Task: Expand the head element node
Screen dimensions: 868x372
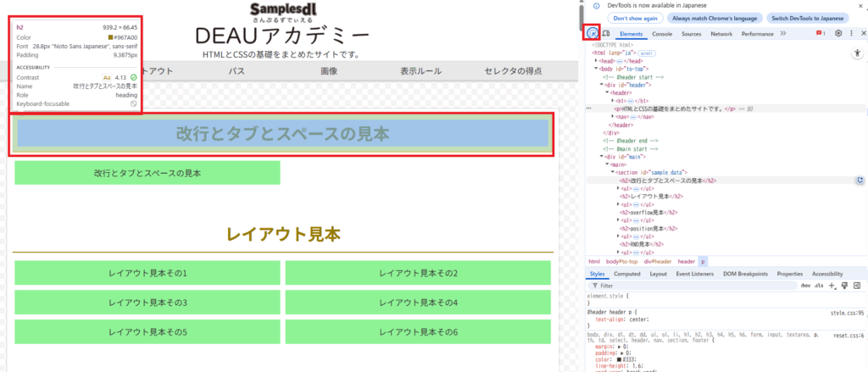Action: point(596,61)
